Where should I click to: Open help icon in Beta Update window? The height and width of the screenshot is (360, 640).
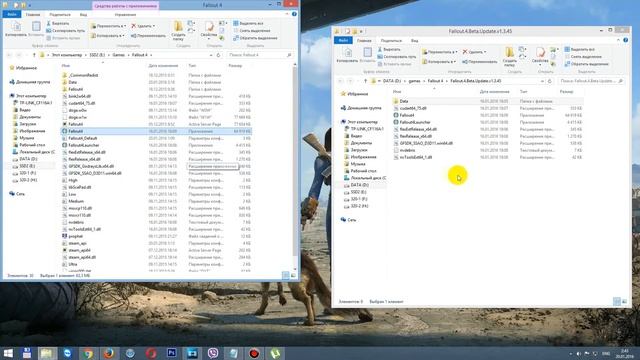626,40
